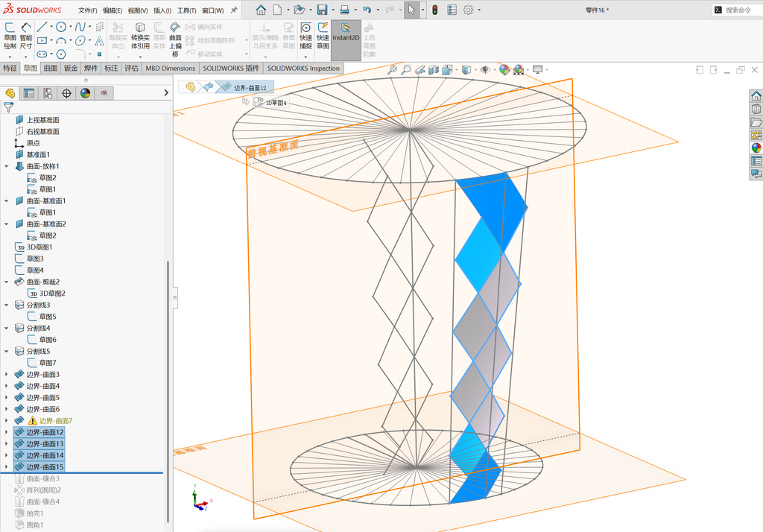Save the part with the Save icon
Screen dimensions: 763x532
pos(322,10)
